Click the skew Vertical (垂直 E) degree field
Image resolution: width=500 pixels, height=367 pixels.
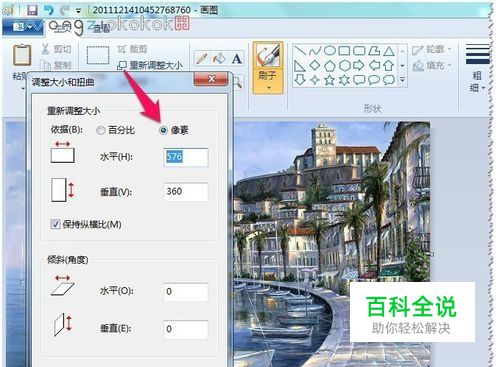(186, 329)
